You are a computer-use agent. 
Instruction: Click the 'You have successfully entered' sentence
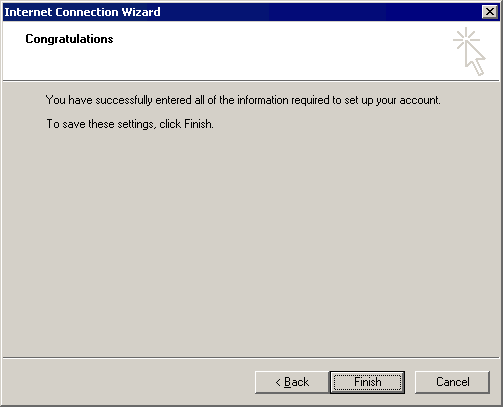(243, 100)
